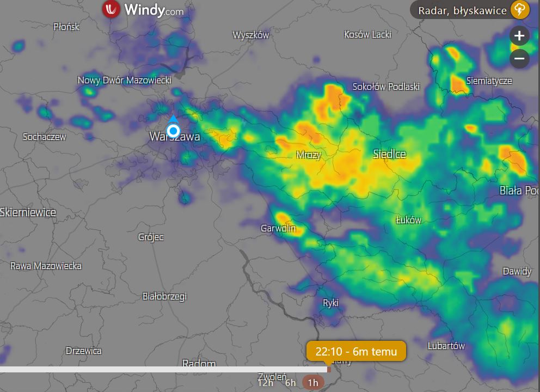Select the 12h radar history range

266,383
